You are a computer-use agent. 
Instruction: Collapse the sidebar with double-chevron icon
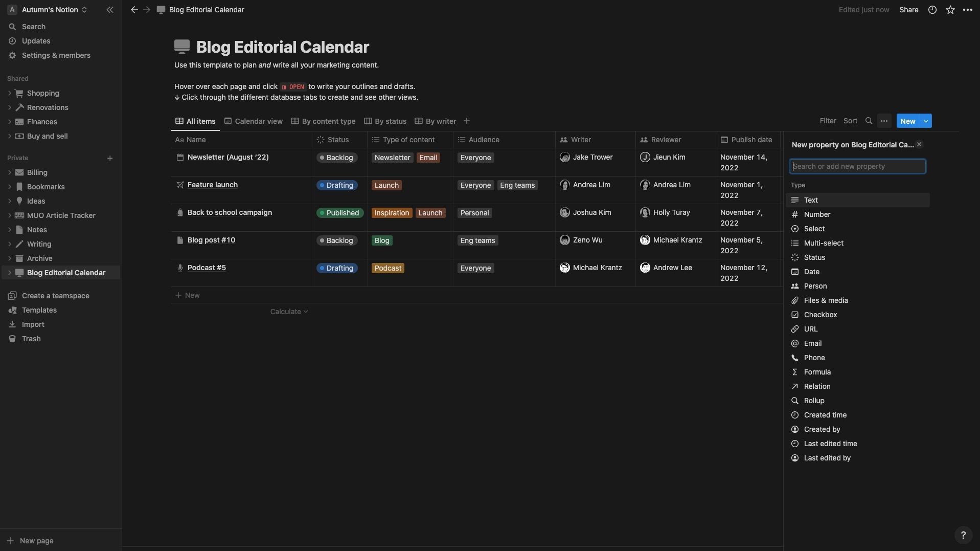pos(110,10)
